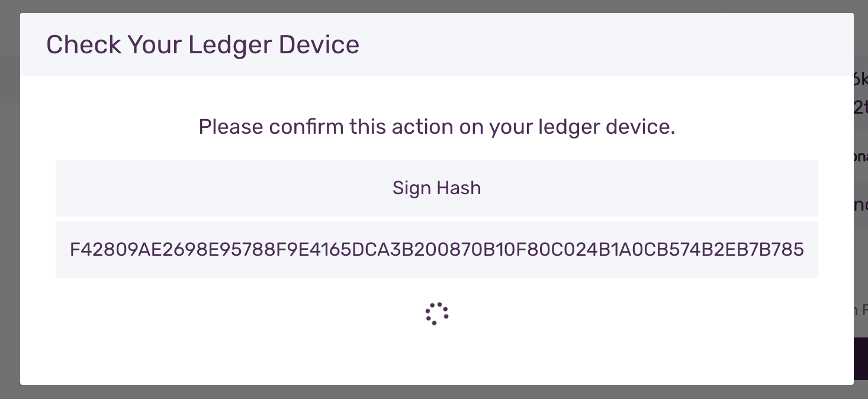The height and width of the screenshot is (399, 868).
Task: Click the loading spinner below the hash
Action: (436, 314)
